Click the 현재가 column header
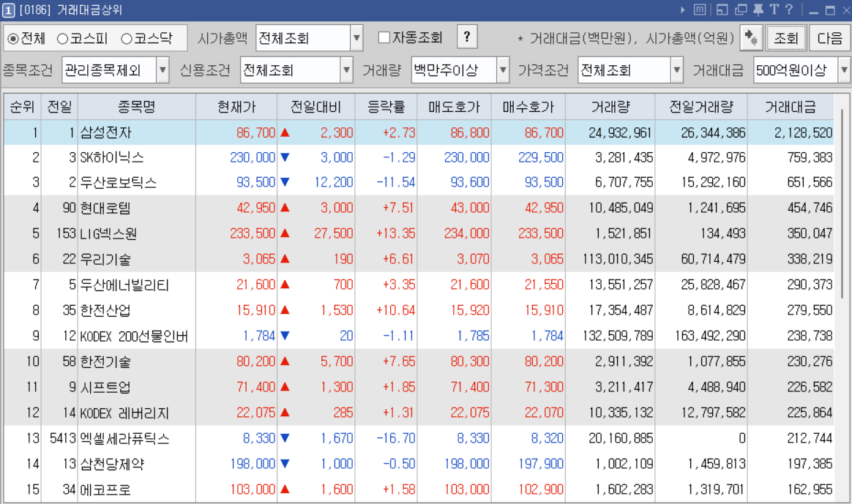852x504 pixels. pyautogui.click(x=236, y=107)
